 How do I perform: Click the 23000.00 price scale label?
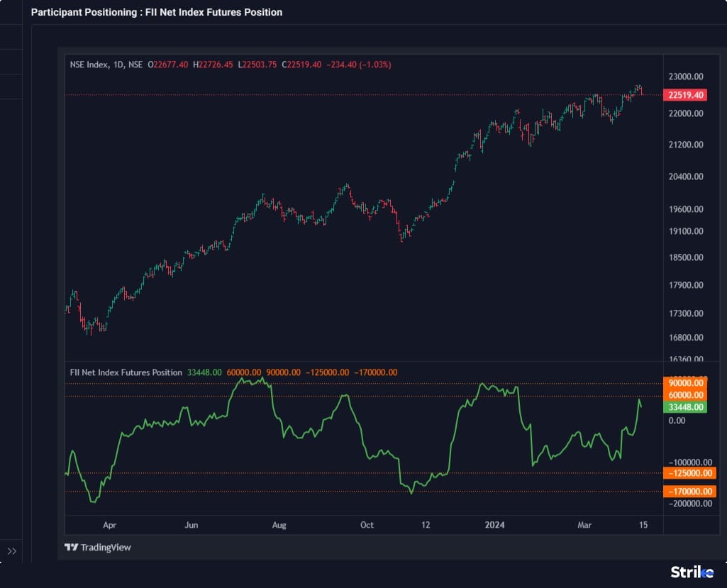[x=686, y=77]
